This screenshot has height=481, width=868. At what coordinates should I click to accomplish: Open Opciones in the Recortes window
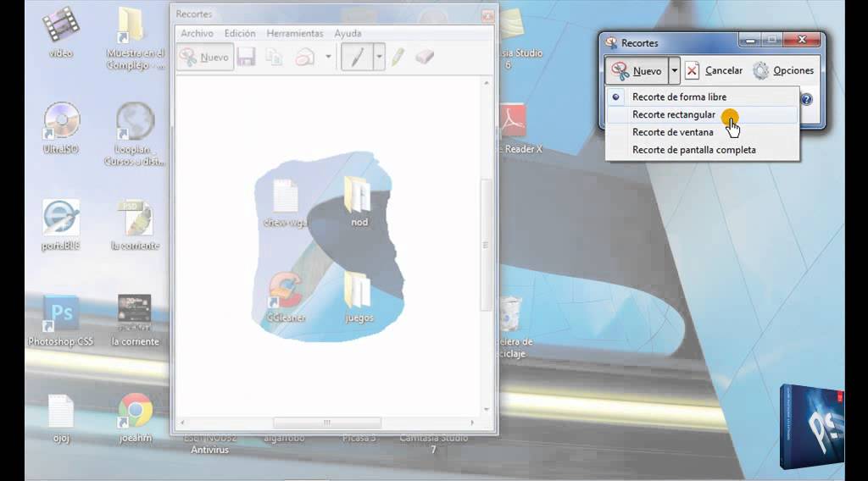pos(783,71)
